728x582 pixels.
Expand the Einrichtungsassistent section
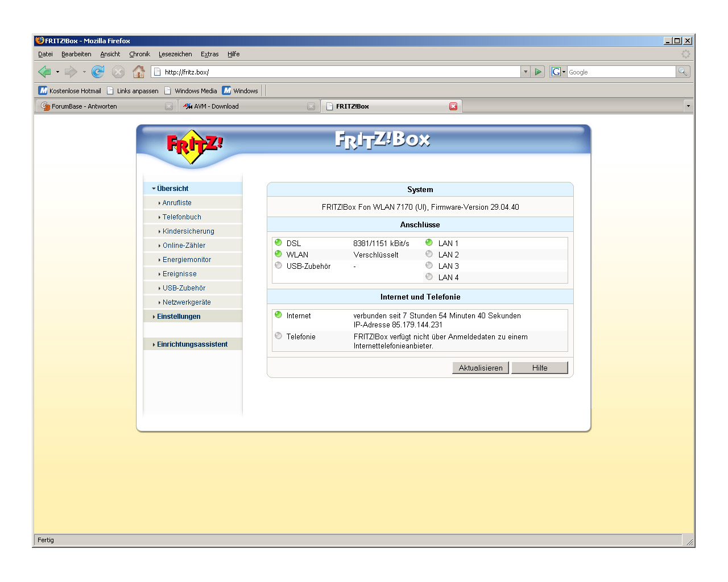(x=193, y=344)
